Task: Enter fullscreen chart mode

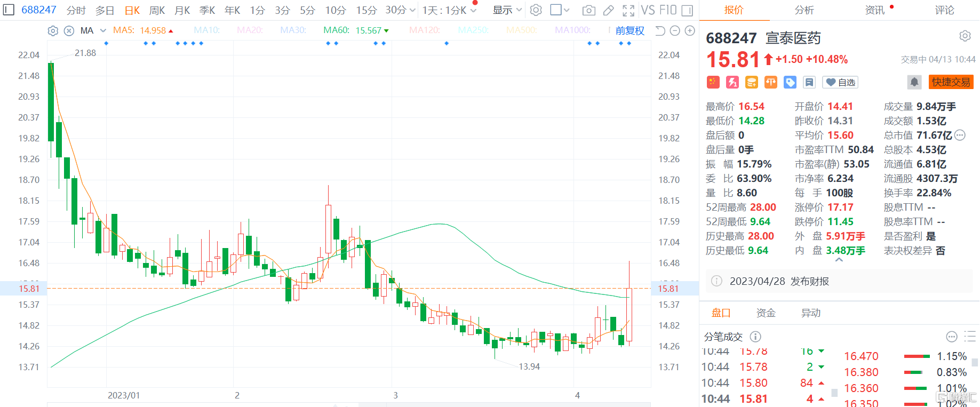Action: pyautogui.click(x=628, y=10)
